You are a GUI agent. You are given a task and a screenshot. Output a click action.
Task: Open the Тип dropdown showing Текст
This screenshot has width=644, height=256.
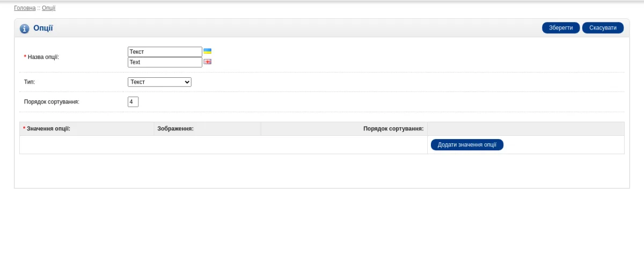point(159,82)
